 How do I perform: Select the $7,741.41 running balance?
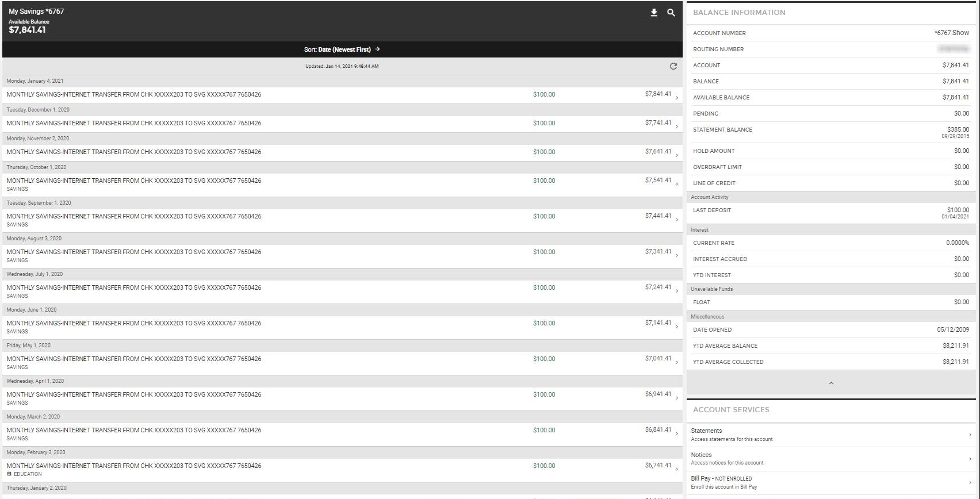[658, 122]
